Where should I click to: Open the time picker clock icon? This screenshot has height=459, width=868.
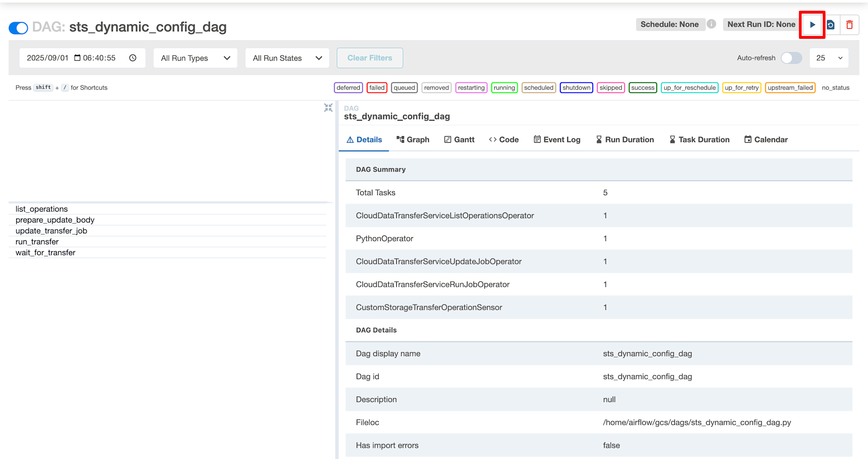point(133,58)
